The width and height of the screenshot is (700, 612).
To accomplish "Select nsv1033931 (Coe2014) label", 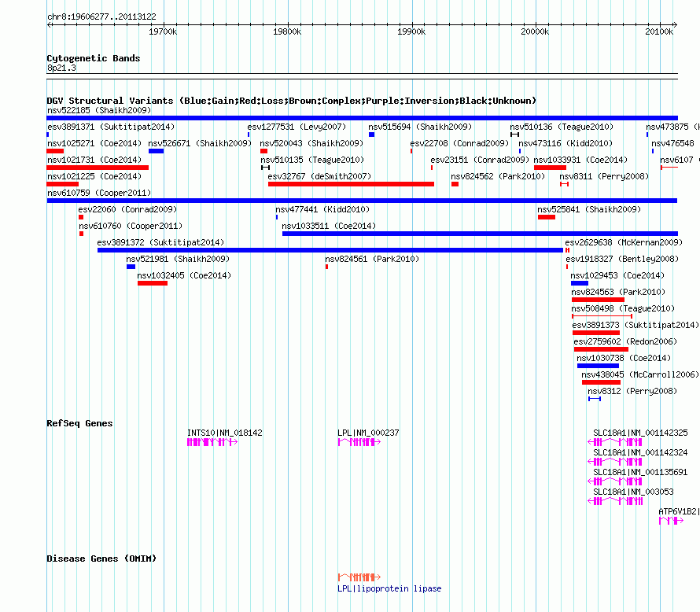I will pyautogui.click(x=580, y=160).
